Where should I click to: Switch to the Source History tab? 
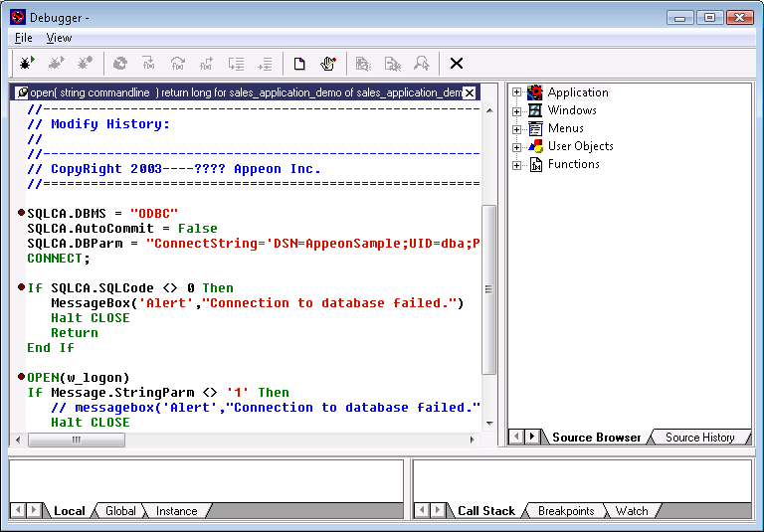coord(699,438)
